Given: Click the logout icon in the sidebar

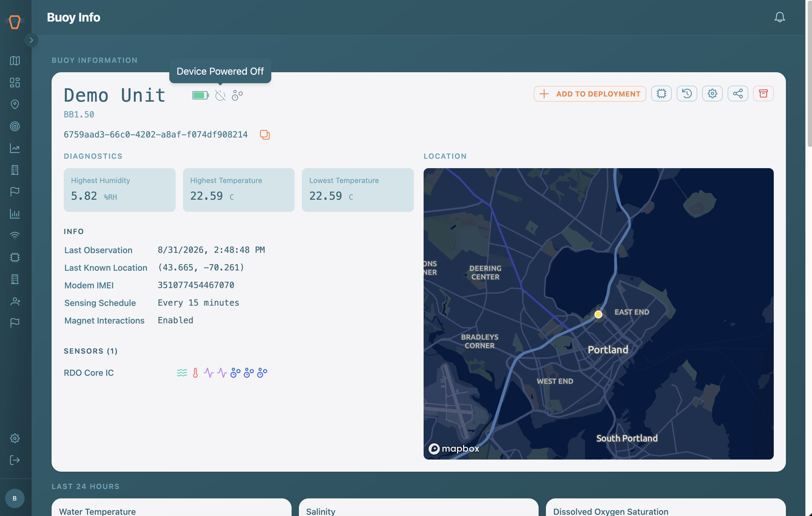Looking at the screenshot, I should pos(15,460).
